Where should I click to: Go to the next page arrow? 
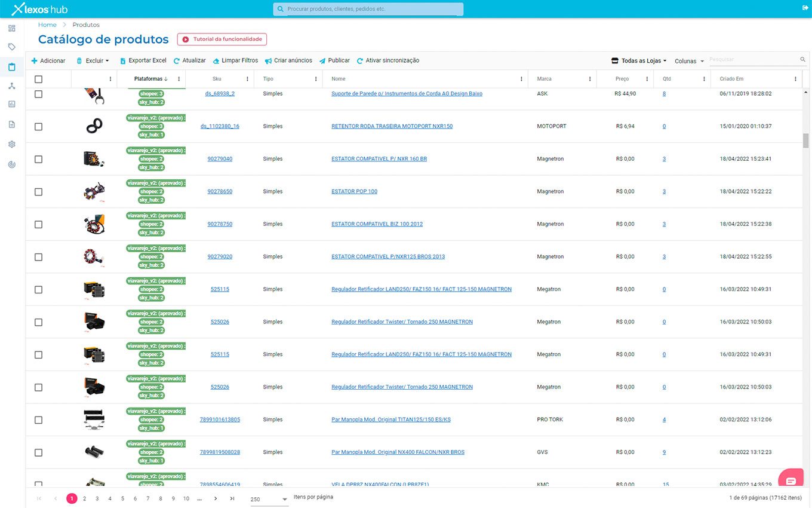tap(216, 498)
